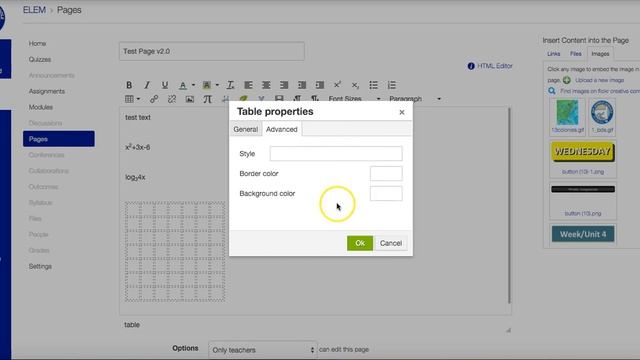The image size is (640, 360).
Task: Open the Pages navigation item
Action: (x=59, y=139)
